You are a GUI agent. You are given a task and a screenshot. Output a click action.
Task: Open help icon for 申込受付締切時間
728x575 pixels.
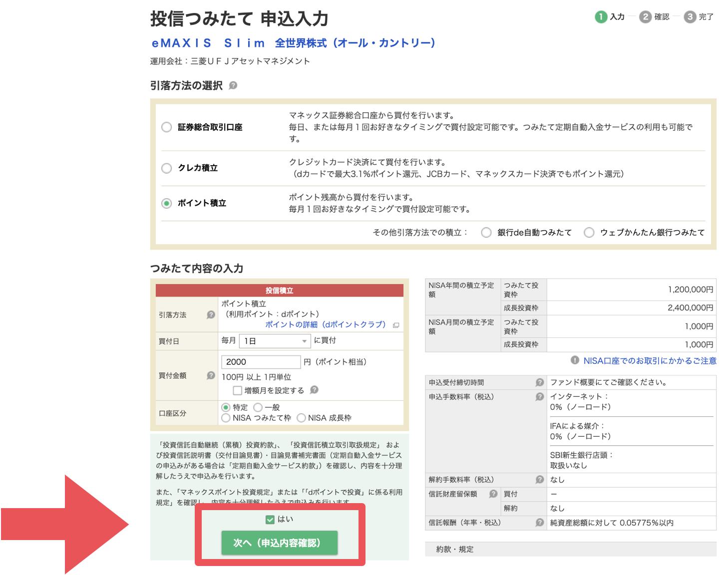coord(539,382)
